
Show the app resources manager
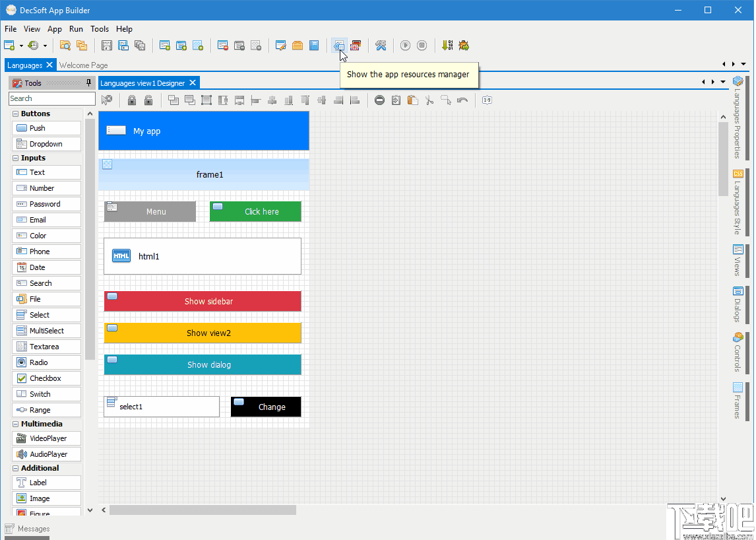(x=339, y=46)
